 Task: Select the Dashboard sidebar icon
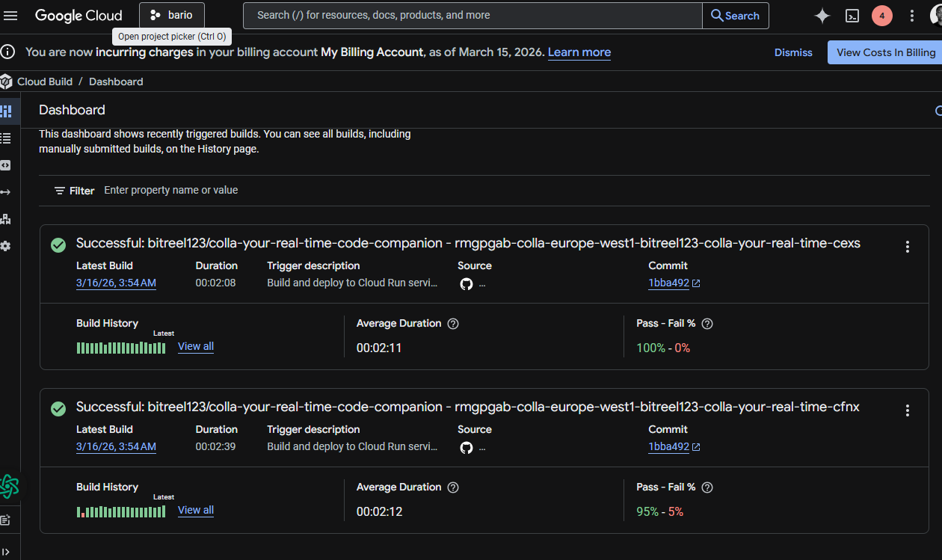6,111
